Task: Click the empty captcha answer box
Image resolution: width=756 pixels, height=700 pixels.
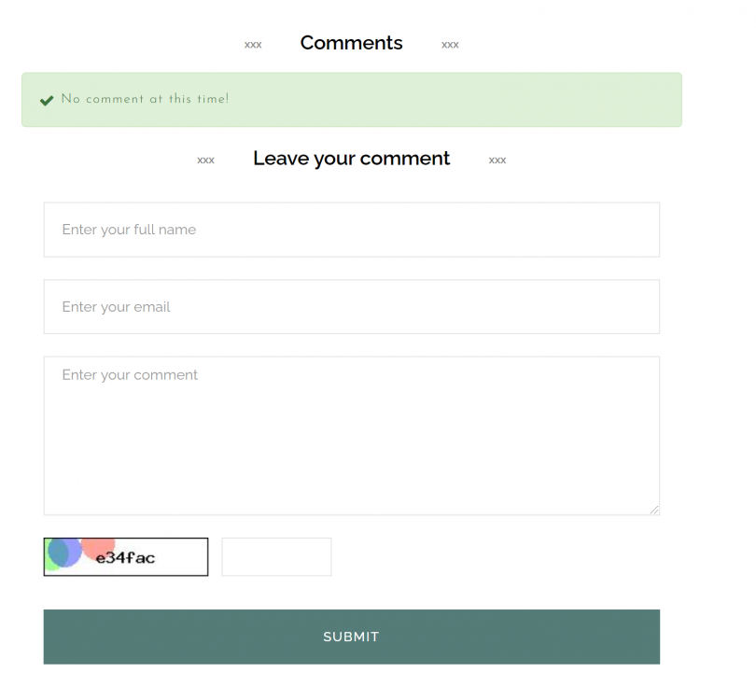Action: click(x=276, y=556)
